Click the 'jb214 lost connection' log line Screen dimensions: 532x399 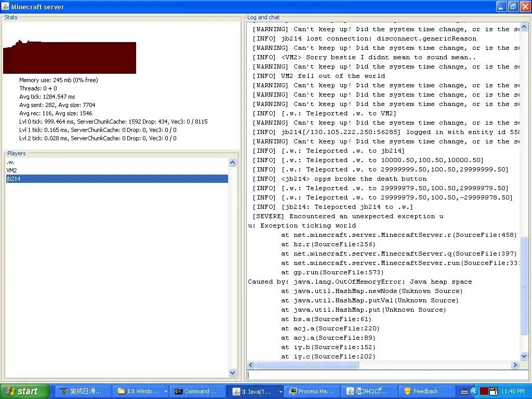pos(364,38)
